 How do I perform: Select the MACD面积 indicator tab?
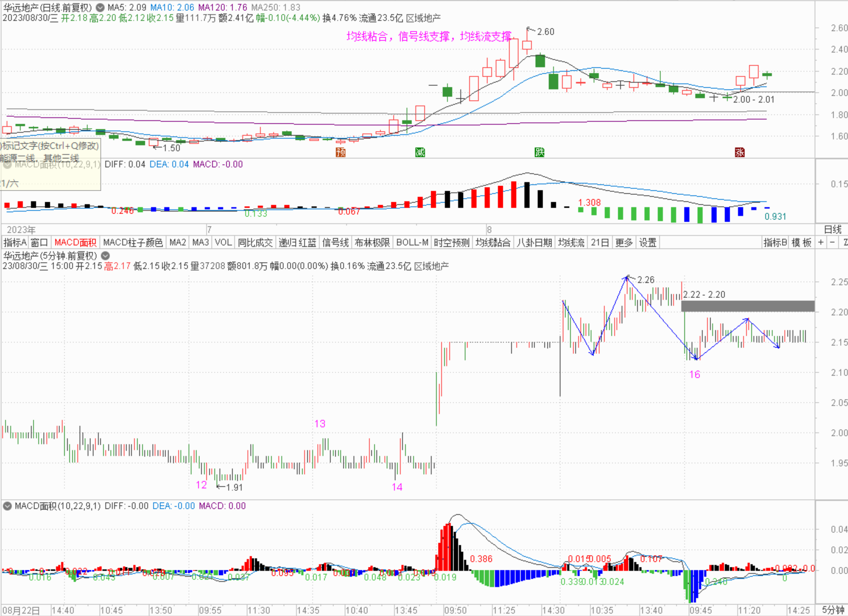(x=75, y=242)
